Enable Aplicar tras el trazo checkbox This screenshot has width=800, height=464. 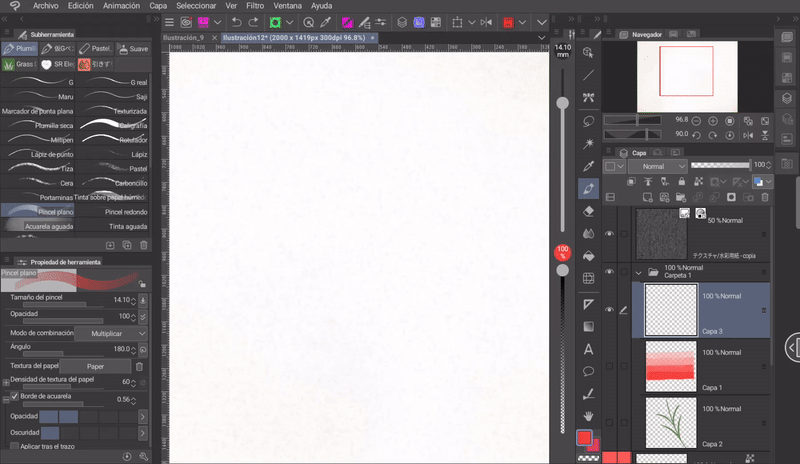click(x=14, y=445)
